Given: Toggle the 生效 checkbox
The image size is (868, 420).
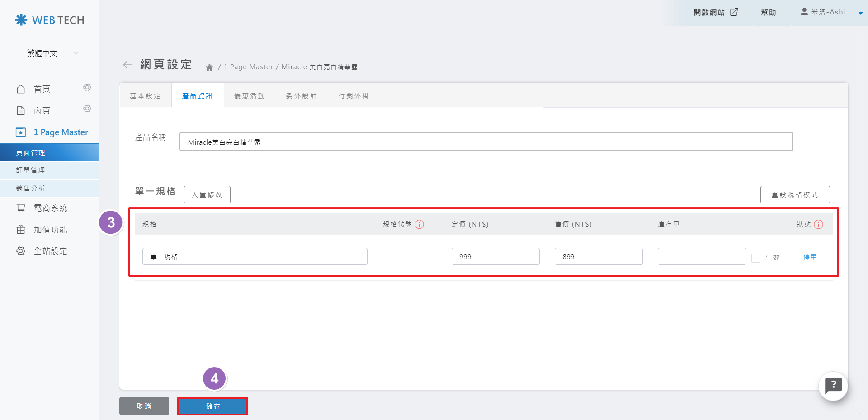Looking at the screenshot, I should (x=755, y=258).
